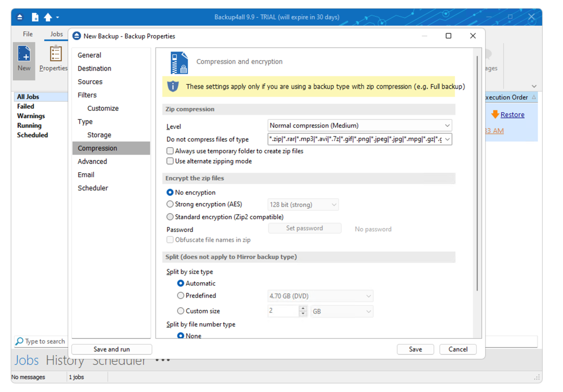Open the Sources page

[90, 82]
